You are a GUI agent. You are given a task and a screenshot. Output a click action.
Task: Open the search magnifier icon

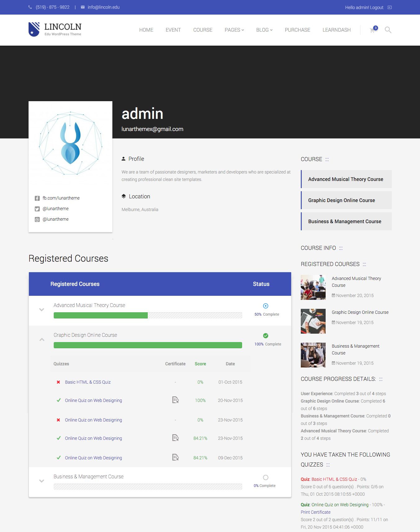pyautogui.click(x=388, y=30)
